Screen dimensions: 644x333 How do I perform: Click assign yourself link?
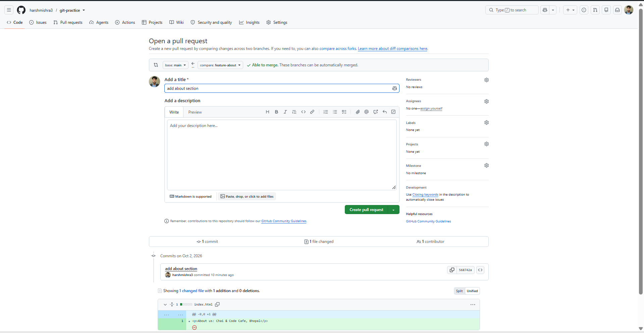click(431, 109)
